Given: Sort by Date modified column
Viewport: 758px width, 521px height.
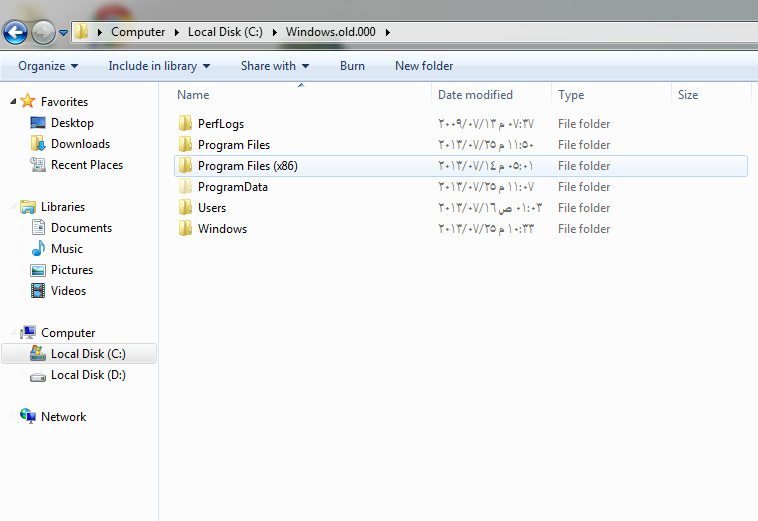Looking at the screenshot, I should tap(475, 95).
